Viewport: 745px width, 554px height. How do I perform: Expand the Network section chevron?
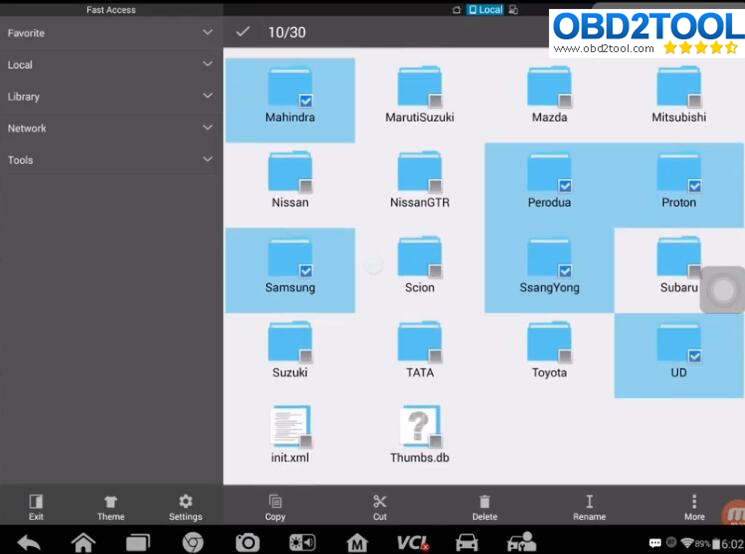click(x=208, y=127)
